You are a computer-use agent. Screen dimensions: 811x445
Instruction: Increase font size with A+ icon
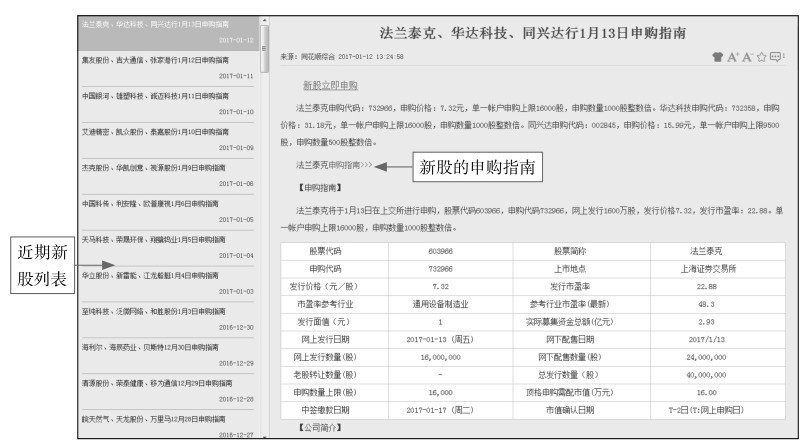(x=733, y=57)
